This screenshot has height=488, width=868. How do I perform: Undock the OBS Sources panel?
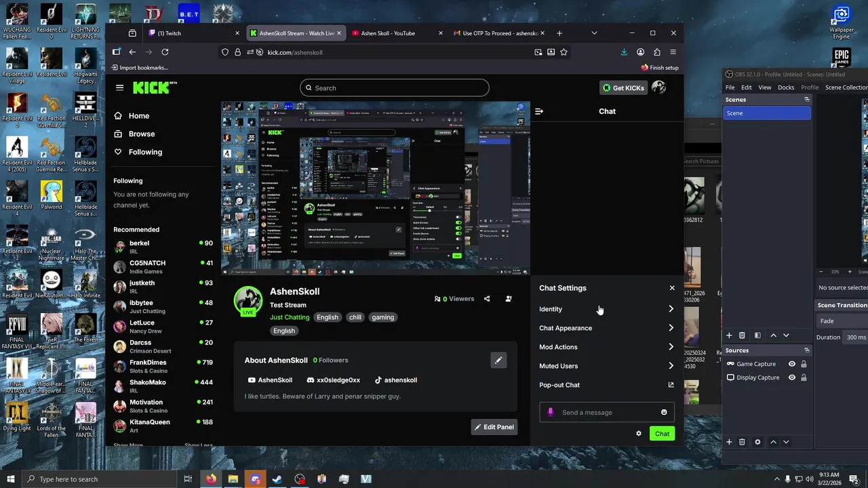pyautogui.click(x=806, y=350)
